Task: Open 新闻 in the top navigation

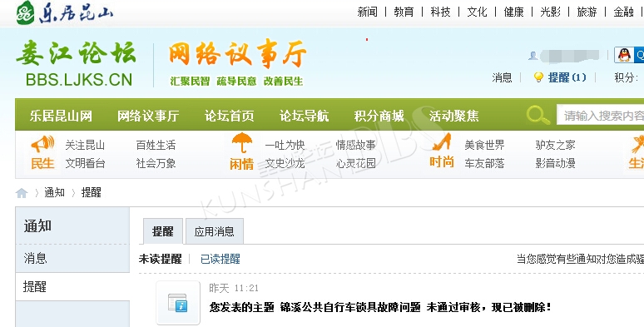Action: pos(367,12)
